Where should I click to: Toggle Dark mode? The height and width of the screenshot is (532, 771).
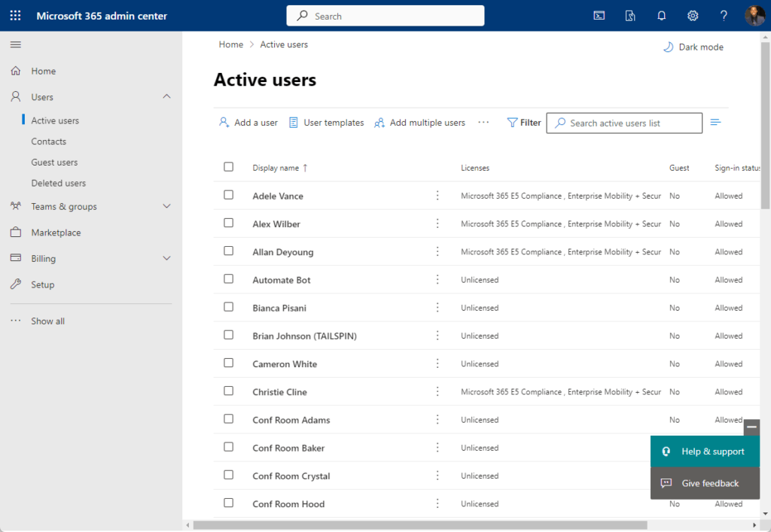(693, 47)
